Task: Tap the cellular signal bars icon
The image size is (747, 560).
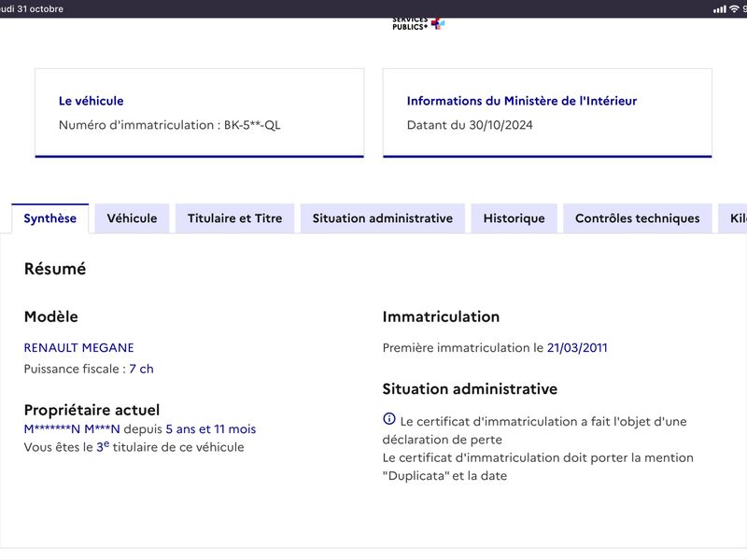Action: [719, 8]
